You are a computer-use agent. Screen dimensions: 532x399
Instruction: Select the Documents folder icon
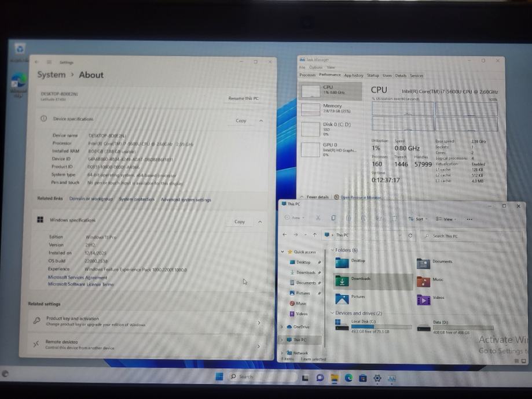[423, 264]
